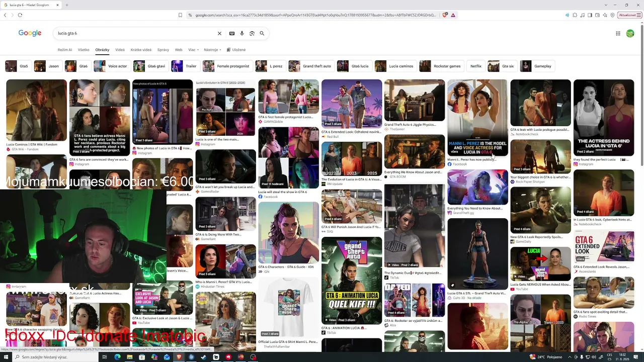Switch to the Režim AI tab
644x362 pixels.
coord(65,50)
